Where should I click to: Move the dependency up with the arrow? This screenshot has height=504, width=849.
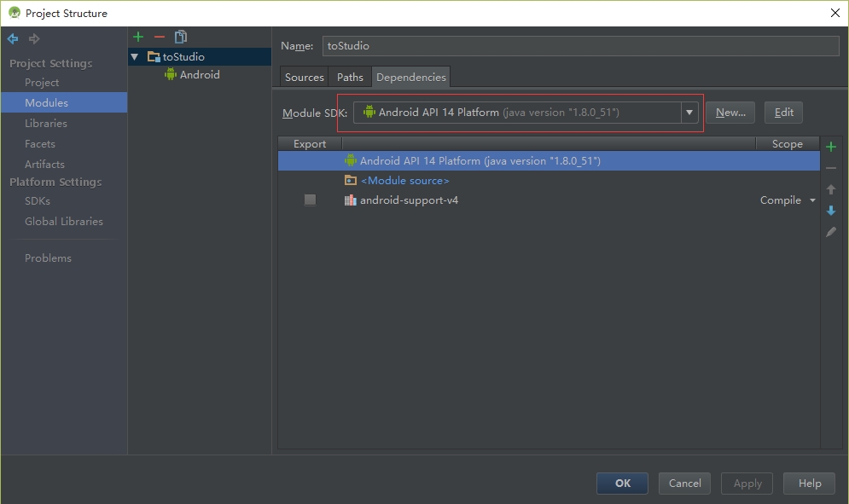coord(831,189)
